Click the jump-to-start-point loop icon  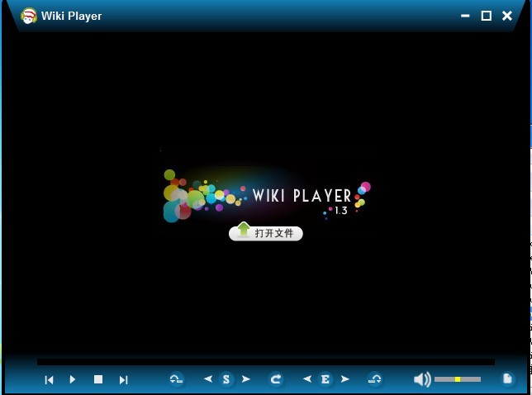(x=176, y=379)
